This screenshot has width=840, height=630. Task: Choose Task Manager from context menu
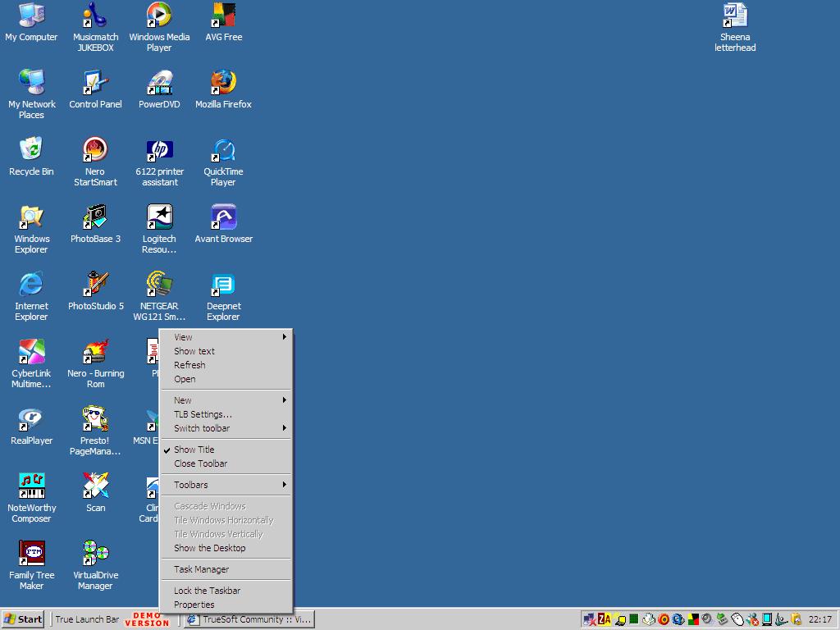201,569
